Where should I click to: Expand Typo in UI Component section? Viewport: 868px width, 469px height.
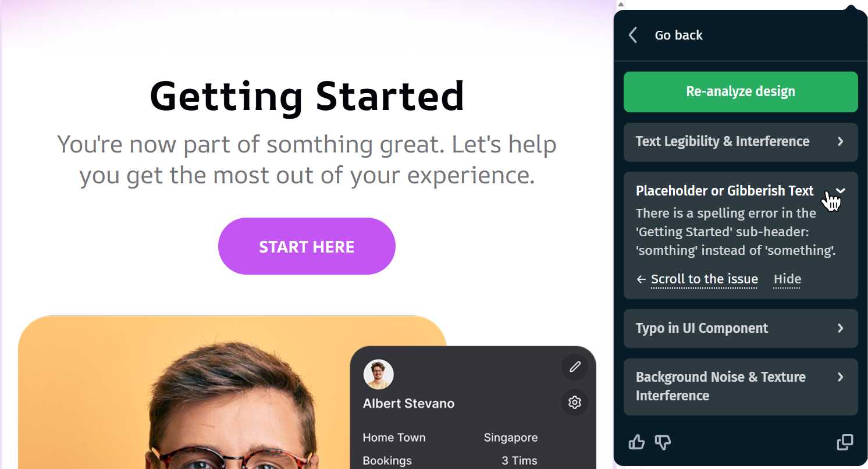tap(741, 328)
